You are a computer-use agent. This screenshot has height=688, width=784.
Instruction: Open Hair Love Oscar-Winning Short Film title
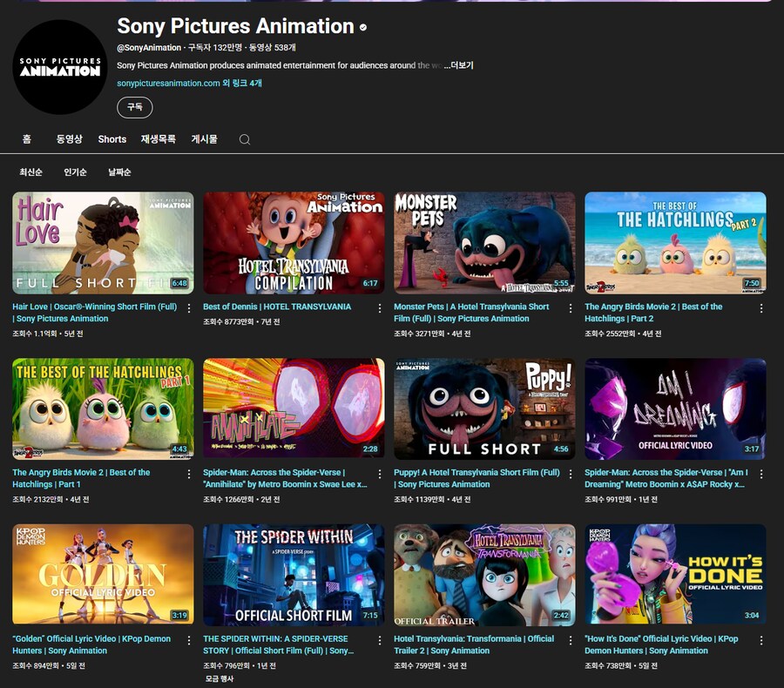(x=94, y=313)
